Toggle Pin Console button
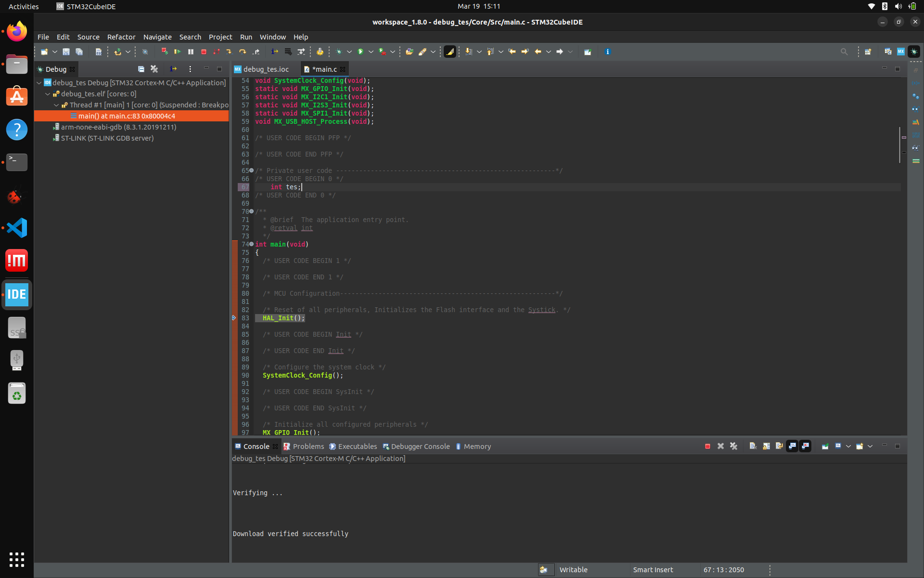 [x=825, y=447]
